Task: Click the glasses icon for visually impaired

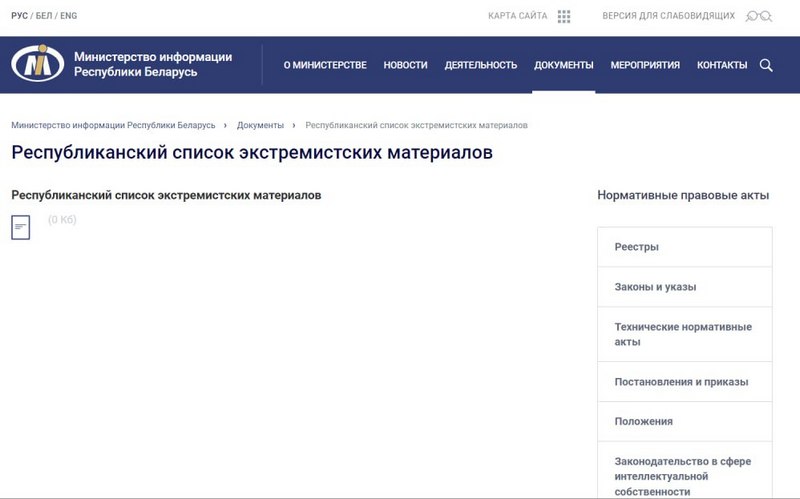Action: pyautogui.click(x=759, y=16)
